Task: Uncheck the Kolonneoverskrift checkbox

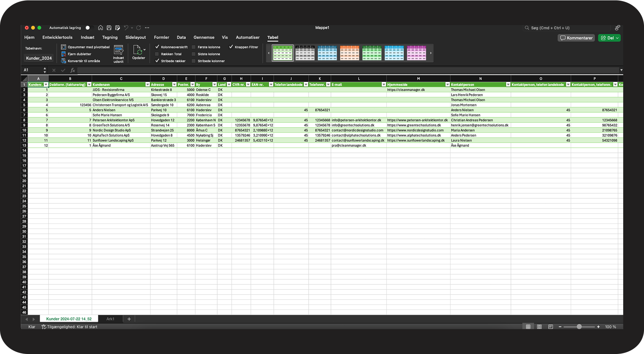Action: point(157,47)
